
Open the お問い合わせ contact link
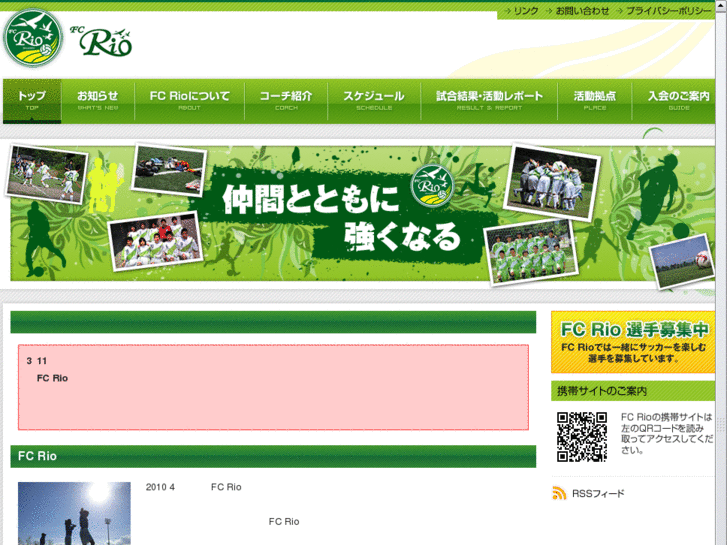point(578,11)
